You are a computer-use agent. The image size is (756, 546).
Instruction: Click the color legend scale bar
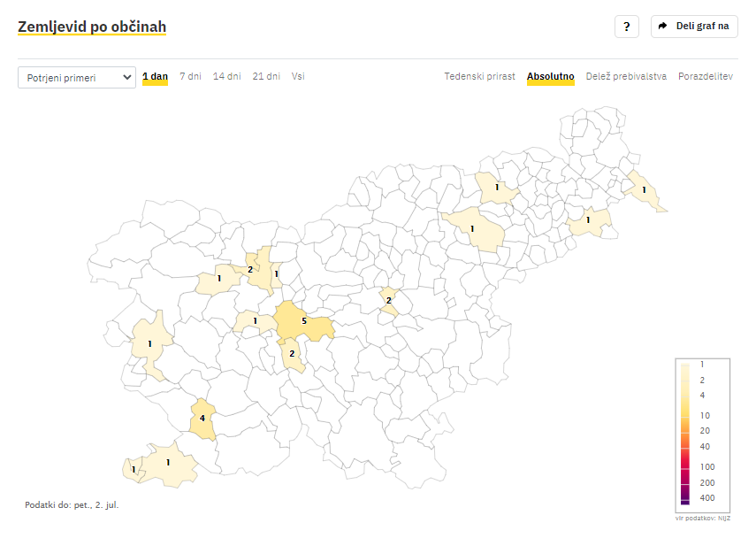[x=685, y=433]
